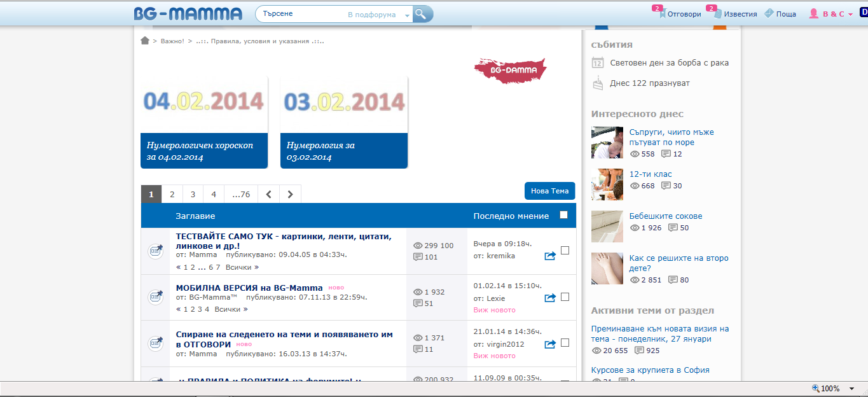
Task: Open Известия notifications icon
Action: (717, 14)
